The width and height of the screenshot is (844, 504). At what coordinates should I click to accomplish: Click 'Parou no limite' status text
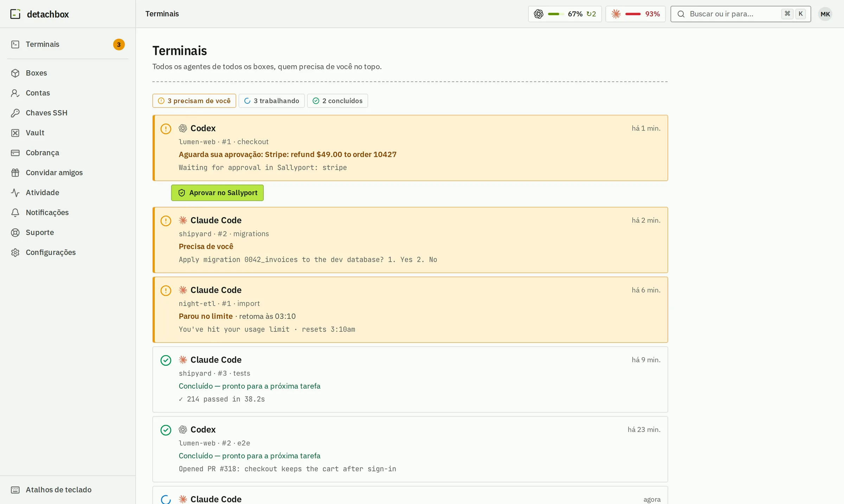(206, 316)
